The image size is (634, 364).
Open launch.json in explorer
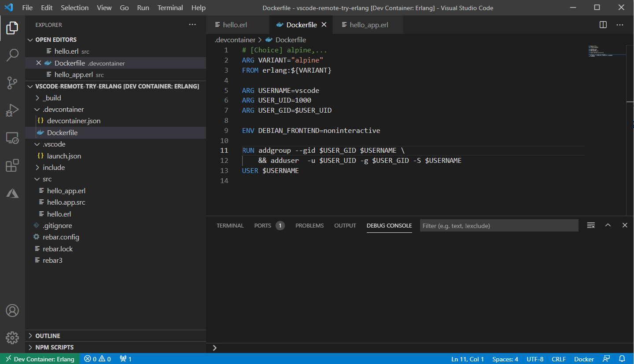(115, 156)
